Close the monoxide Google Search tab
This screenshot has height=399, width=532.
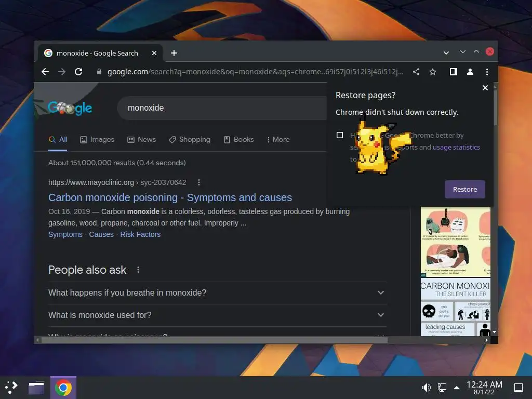click(x=154, y=53)
